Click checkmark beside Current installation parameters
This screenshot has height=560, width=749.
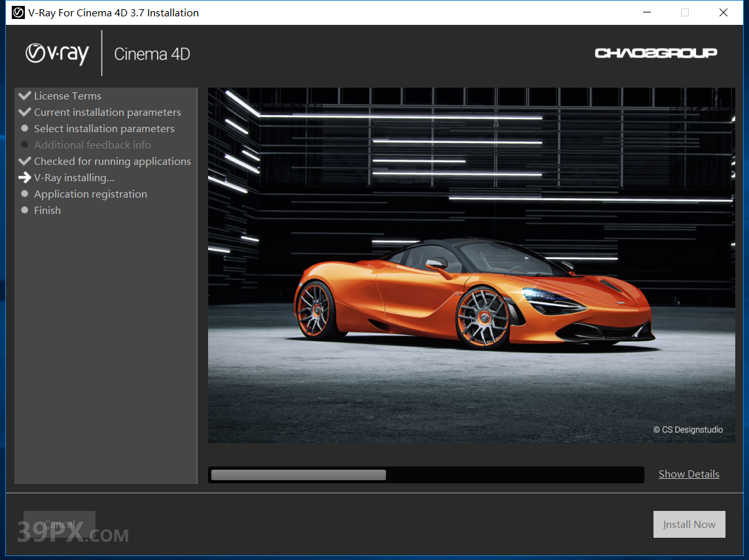click(x=25, y=112)
